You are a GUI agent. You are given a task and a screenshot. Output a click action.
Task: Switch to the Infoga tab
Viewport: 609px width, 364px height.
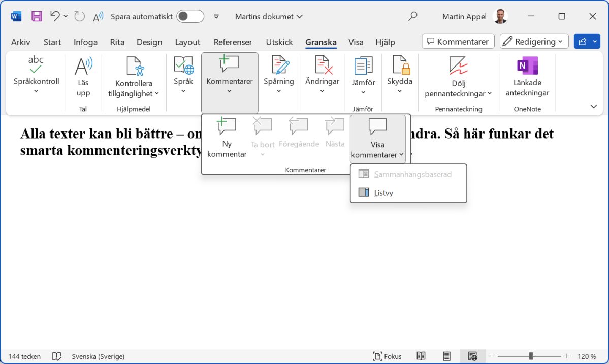tap(85, 42)
